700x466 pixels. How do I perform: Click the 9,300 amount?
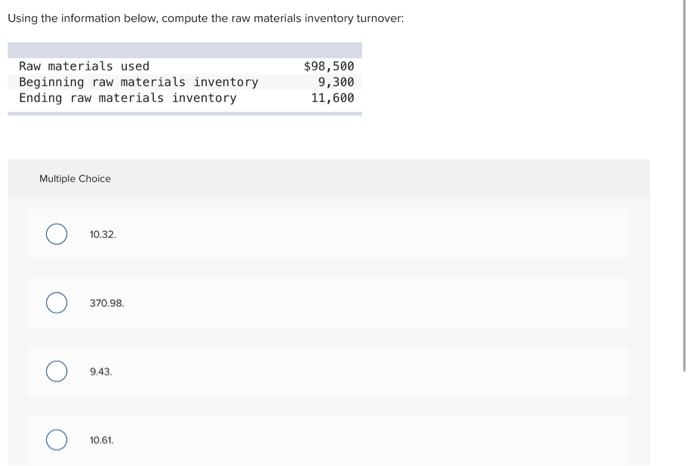pos(336,82)
